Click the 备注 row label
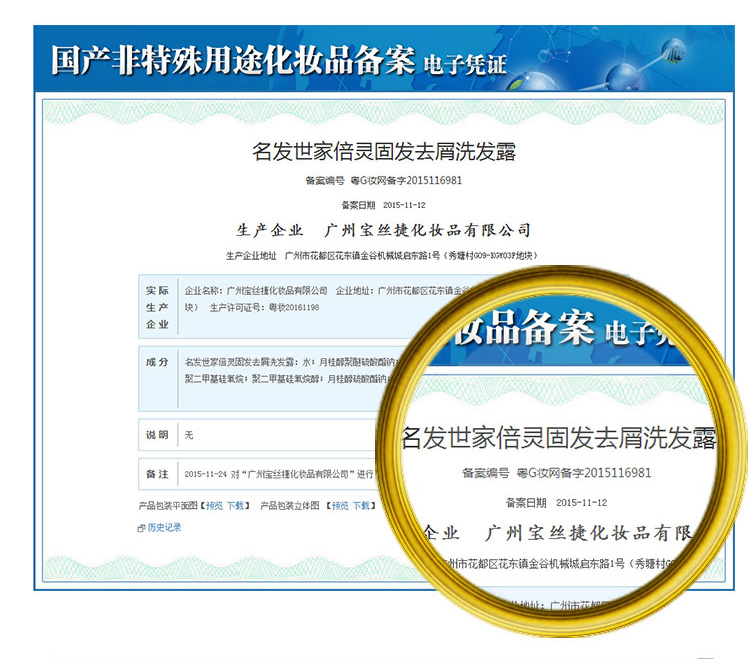This screenshot has height=659, width=750. (x=158, y=472)
